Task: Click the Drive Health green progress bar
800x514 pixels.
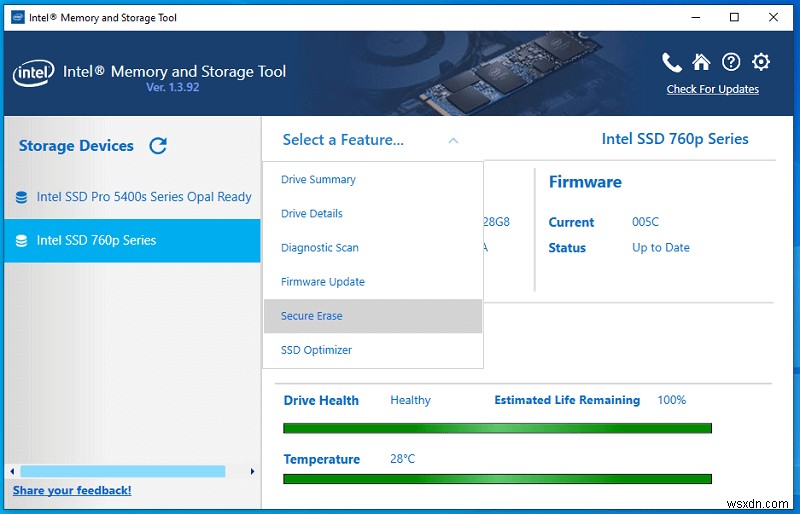Action: tap(497, 428)
